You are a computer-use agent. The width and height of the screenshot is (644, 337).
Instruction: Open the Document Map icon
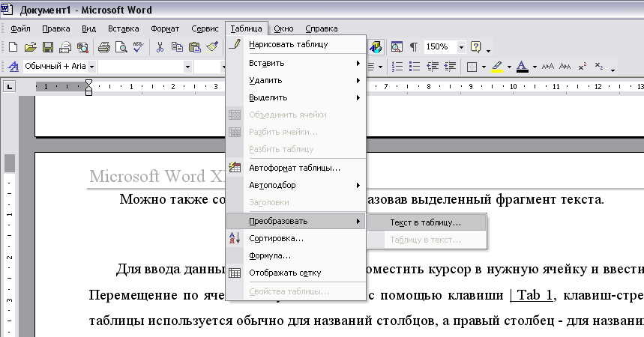point(397,47)
